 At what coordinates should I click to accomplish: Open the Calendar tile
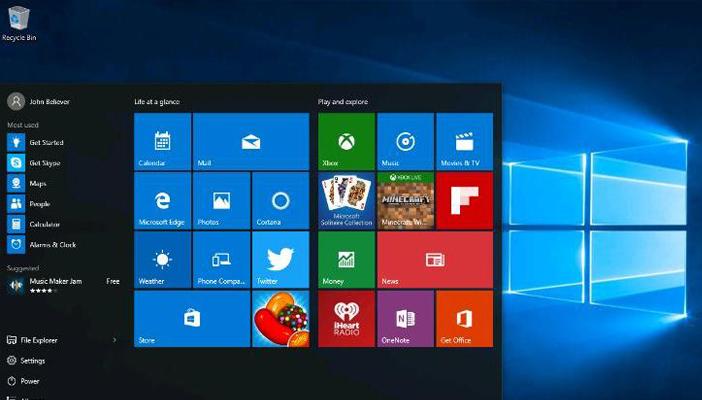point(162,141)
